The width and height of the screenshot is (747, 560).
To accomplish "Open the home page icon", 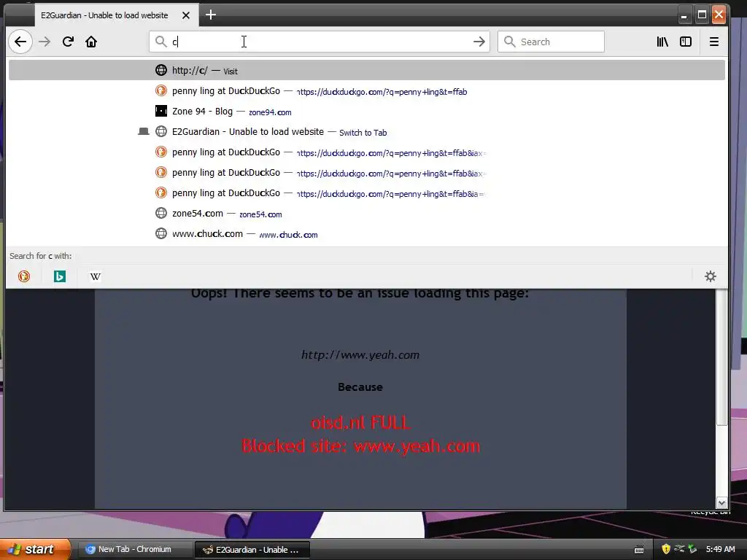I will coord(91,42).
